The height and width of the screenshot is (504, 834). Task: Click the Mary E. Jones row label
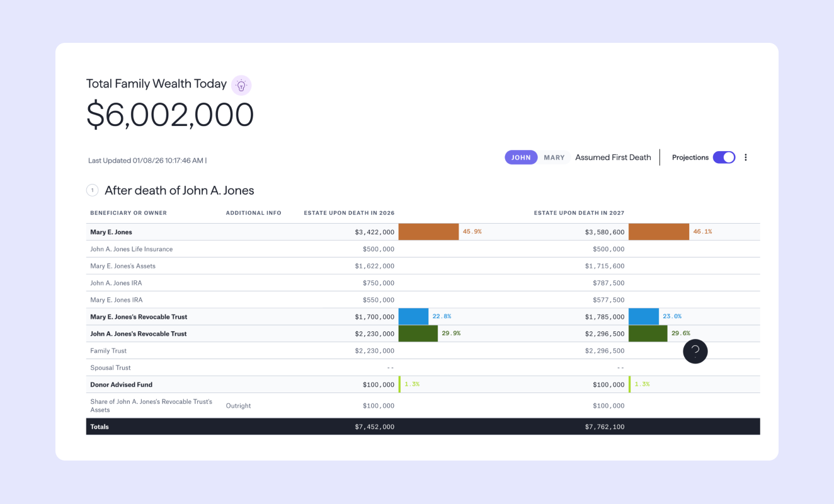coord(111,232)
